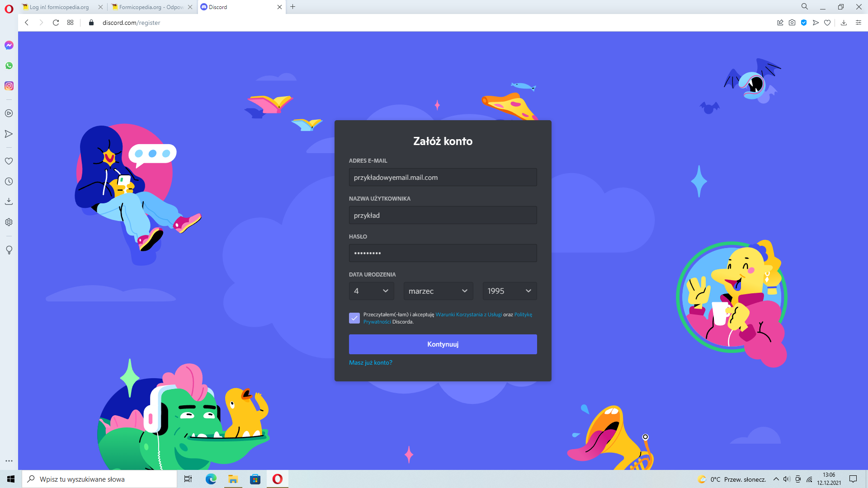Click the snapshot camera icon

pos(792,23)
